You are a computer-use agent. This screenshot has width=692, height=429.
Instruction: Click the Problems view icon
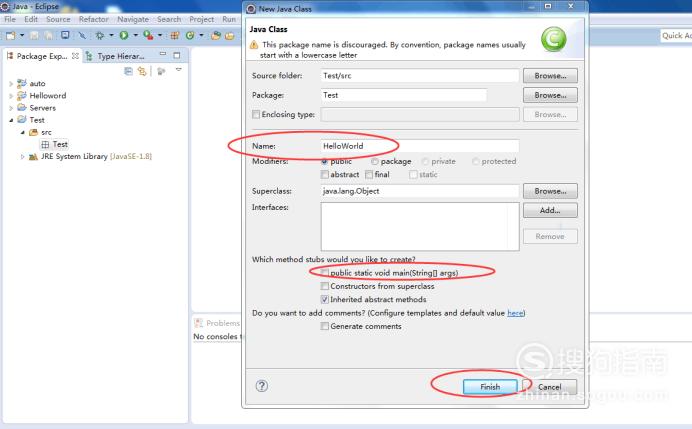point(199,323)
